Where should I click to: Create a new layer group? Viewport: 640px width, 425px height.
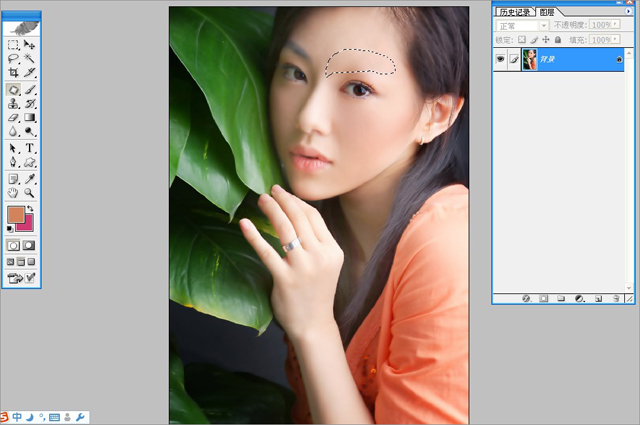(x=561, y=298)
